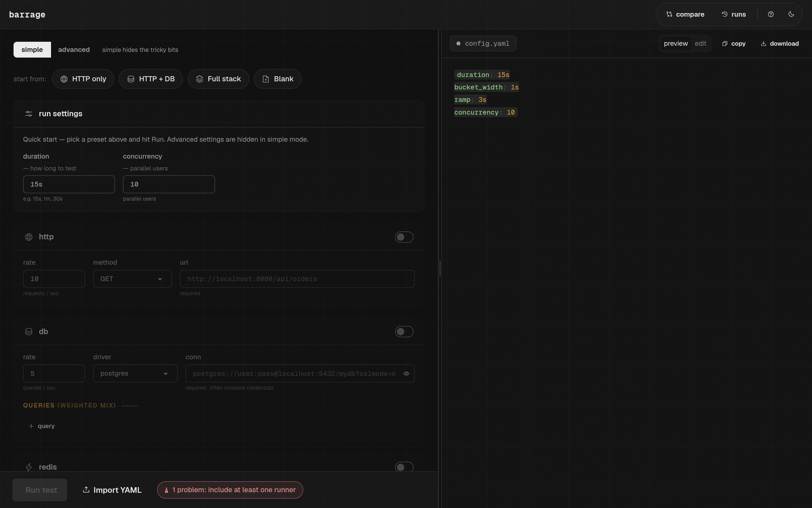Click the db rate input
Image resolution: width=812 pixels, height=508 pixels.
(54, 374)
